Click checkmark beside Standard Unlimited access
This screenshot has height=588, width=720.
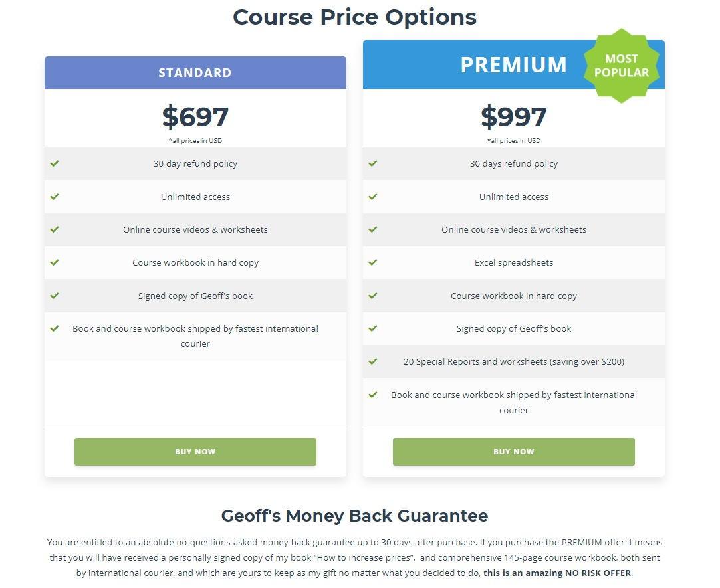coord(55,197)
